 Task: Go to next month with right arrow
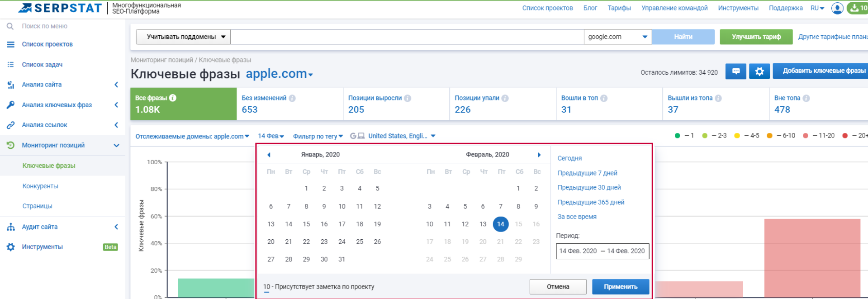click(539, 155)
